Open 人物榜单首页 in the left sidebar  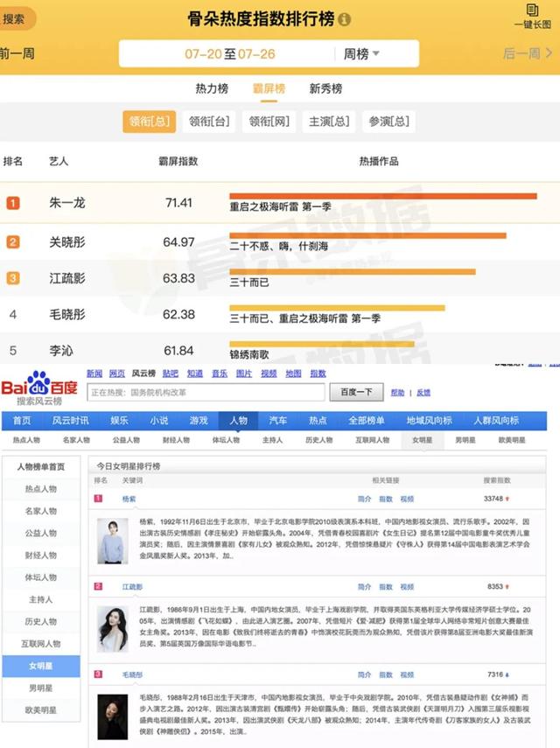click(41, 466)
